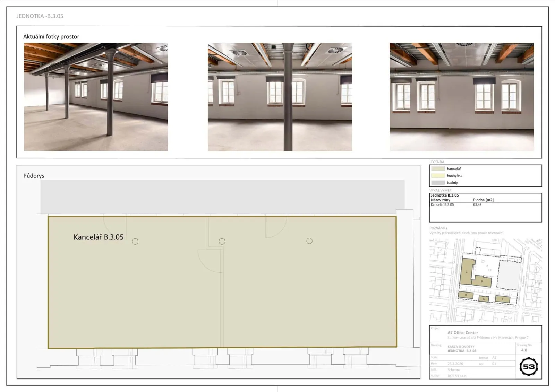Open the left photo showing the column row
This screenshot has width=555, height=392.
click(x=96, y=97)
